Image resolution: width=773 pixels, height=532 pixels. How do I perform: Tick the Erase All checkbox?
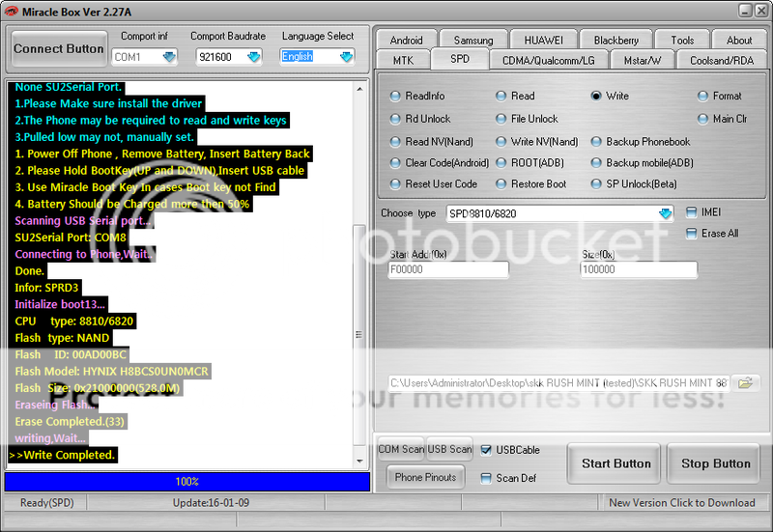(691, 234)
